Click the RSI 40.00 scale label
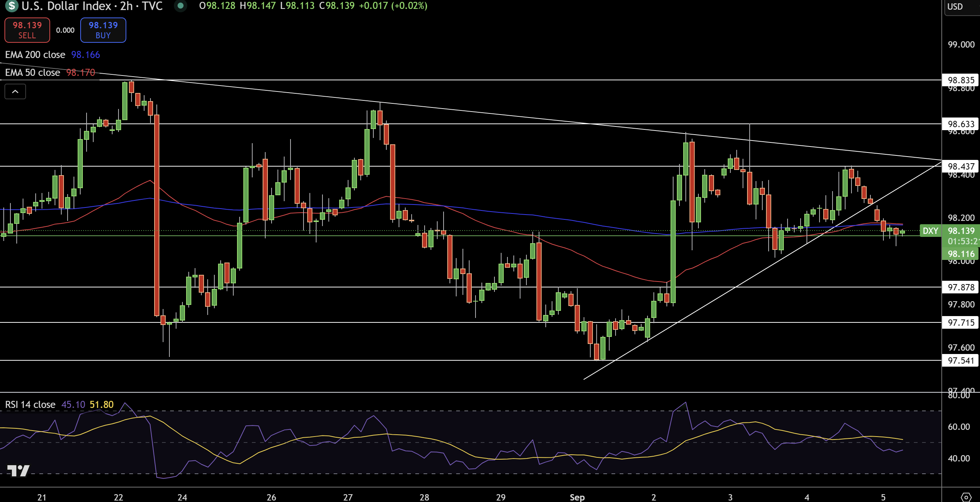This screenshot has height=502, width=980. (959, 458)
